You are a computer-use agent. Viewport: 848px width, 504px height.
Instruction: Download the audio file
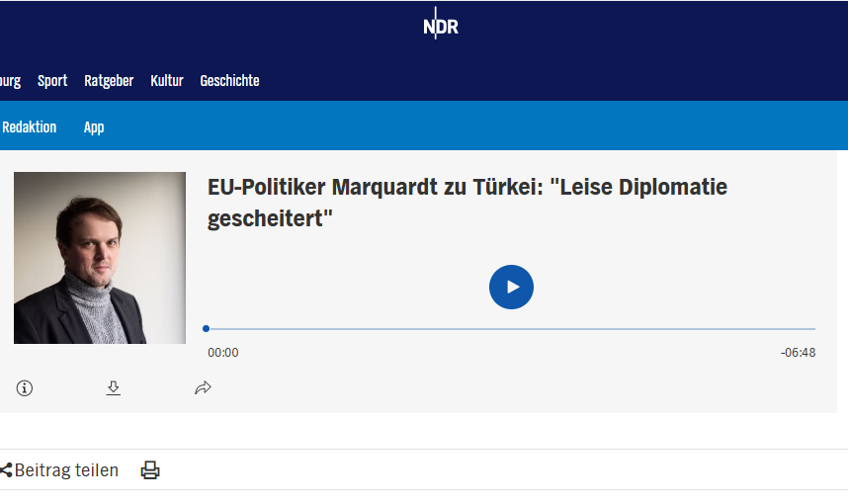[113, 388]
